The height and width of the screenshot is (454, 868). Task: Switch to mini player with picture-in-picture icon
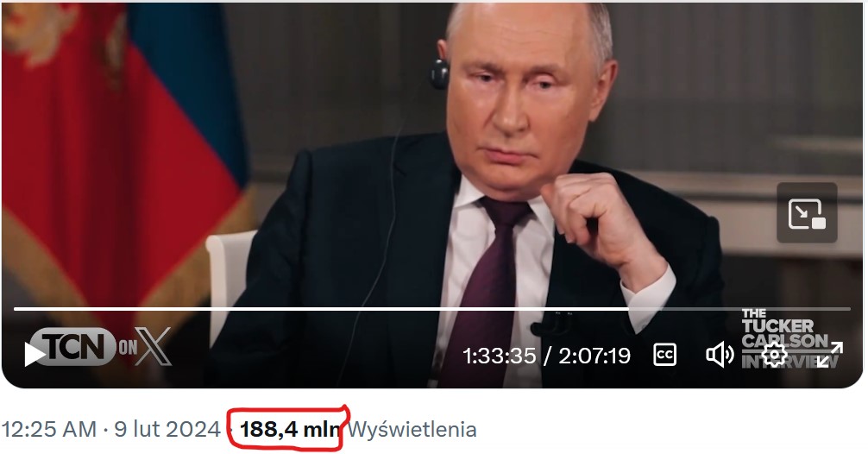807,213
